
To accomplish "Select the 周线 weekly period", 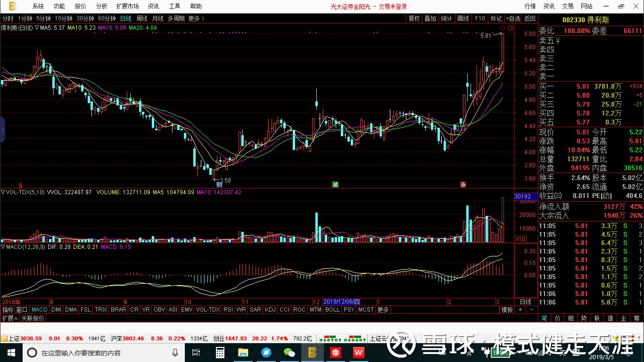I will tap(142, 18).
